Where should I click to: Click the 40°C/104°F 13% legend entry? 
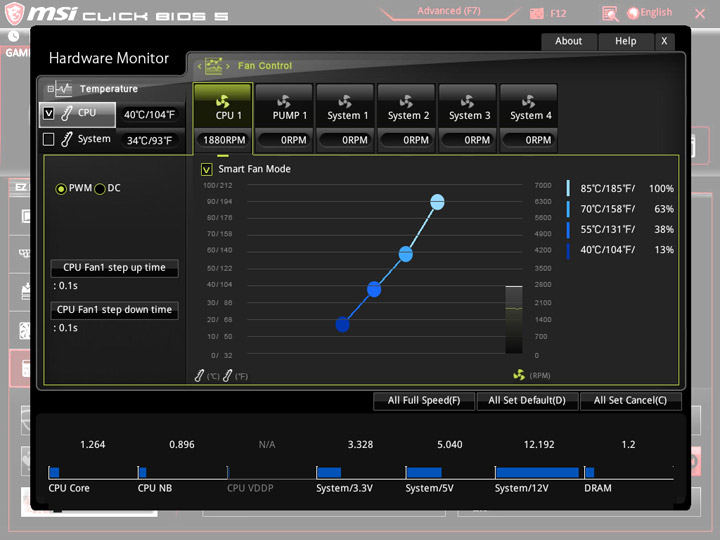(x=621, y=250)
